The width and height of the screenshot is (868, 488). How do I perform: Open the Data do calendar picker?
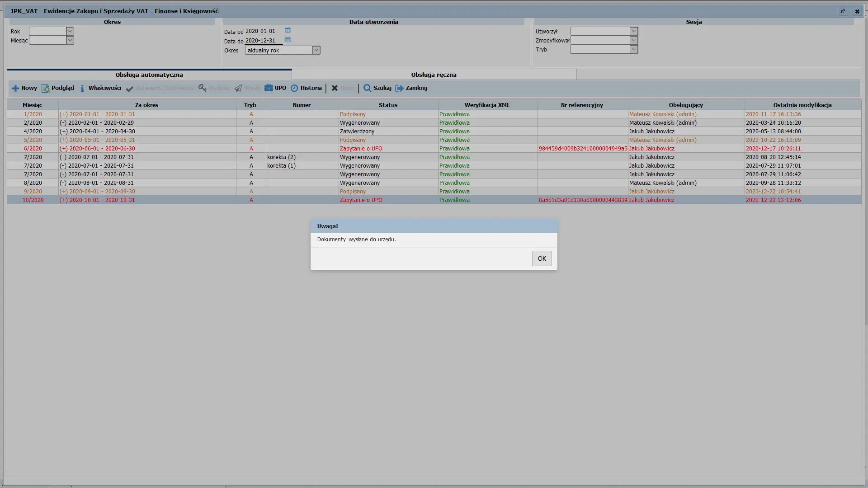[x=288, y=40]
